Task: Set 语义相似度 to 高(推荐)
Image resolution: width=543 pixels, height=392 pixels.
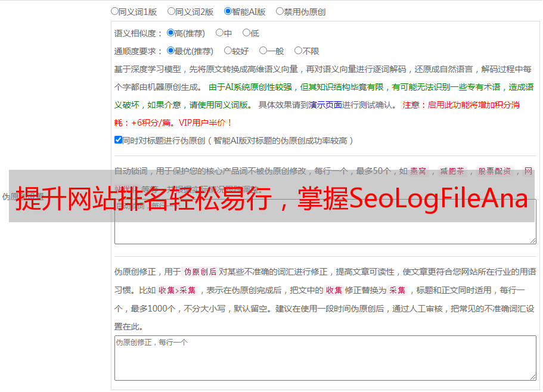Action: (170, 33)
